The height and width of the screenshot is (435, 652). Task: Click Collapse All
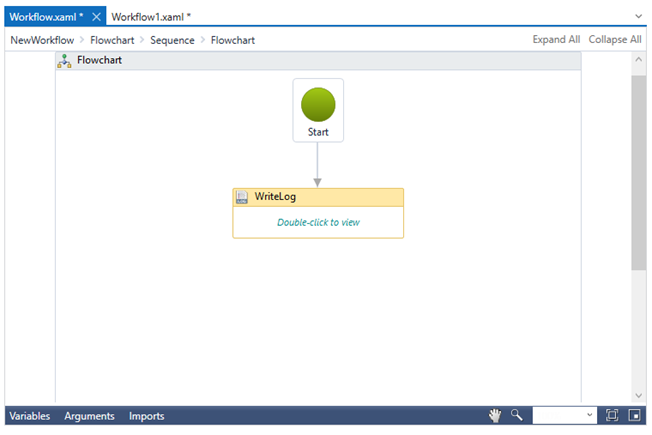(615, 40)
